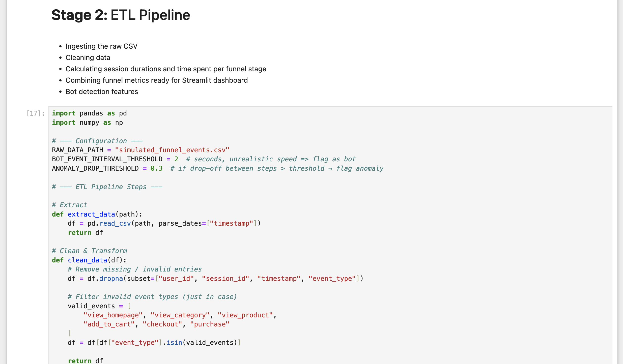Click the 'Cleaning data' bullet item

(88, 58)
